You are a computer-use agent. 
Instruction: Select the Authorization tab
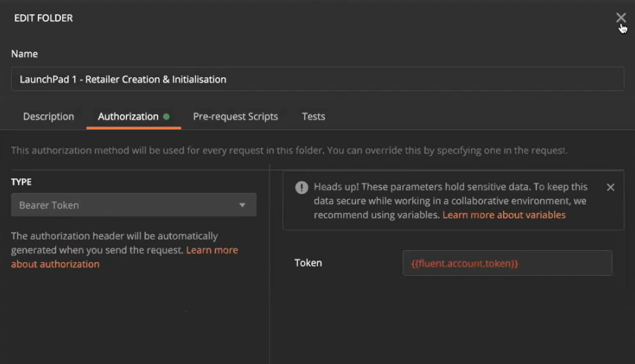[x=128, y=116]
